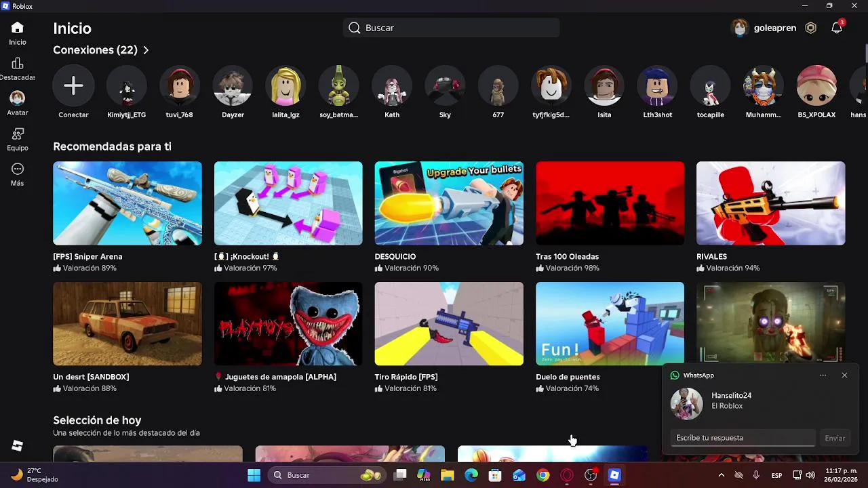The image size is (868, 488).
Task: Open soy_batma... friend avatar
Action: [339, 86]
